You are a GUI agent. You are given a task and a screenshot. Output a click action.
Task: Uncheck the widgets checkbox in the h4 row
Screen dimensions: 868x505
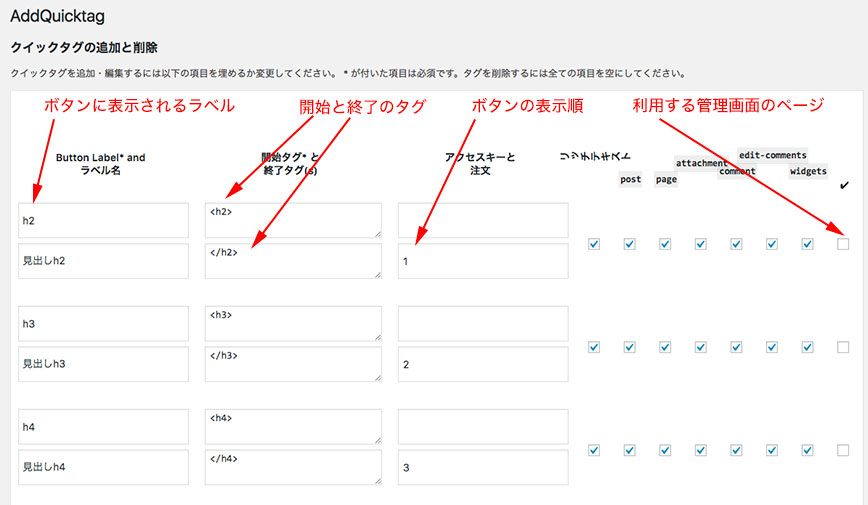[808, 450]
